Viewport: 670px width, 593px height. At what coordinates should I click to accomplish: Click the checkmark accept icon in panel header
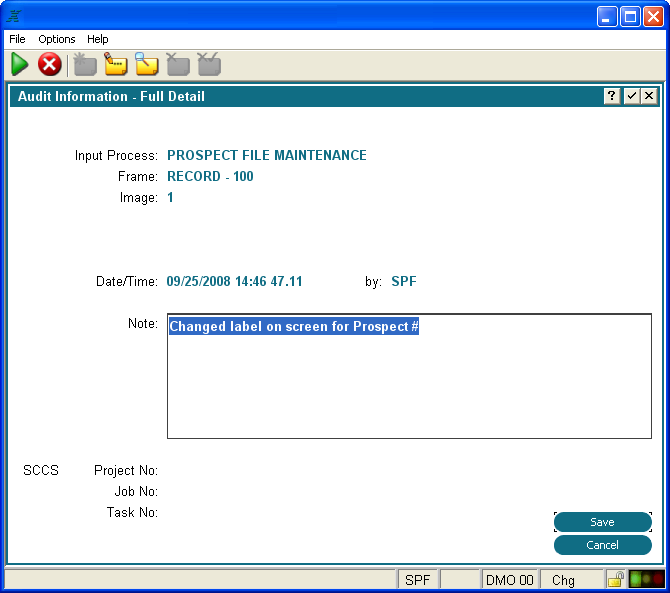coord(632,96)
